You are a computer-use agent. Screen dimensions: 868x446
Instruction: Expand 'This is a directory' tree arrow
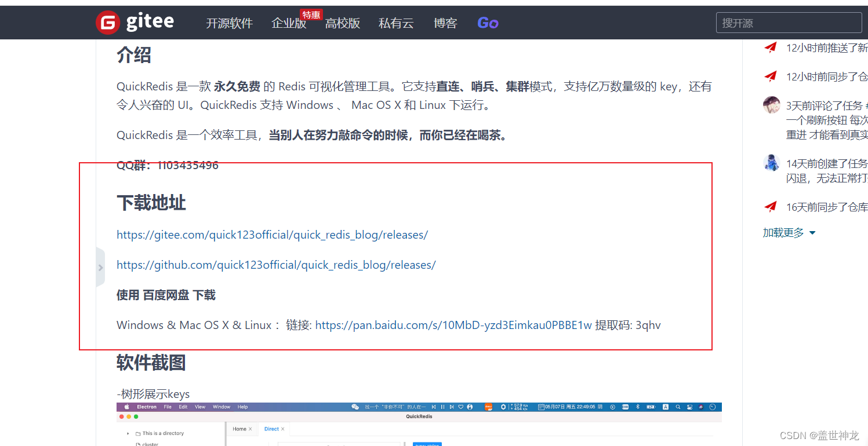128,433
